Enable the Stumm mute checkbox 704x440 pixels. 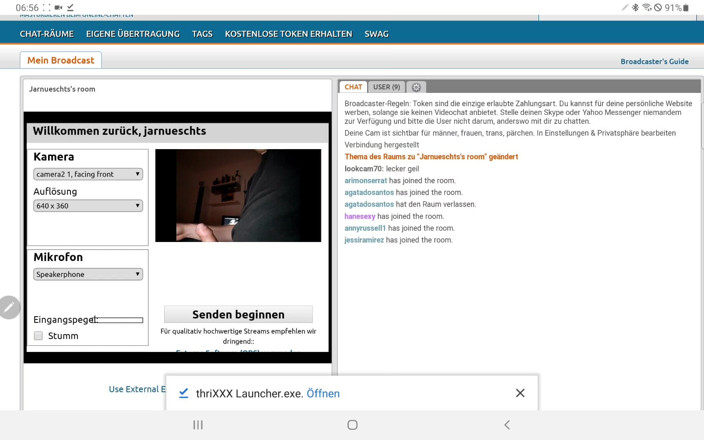pos(39,336)
